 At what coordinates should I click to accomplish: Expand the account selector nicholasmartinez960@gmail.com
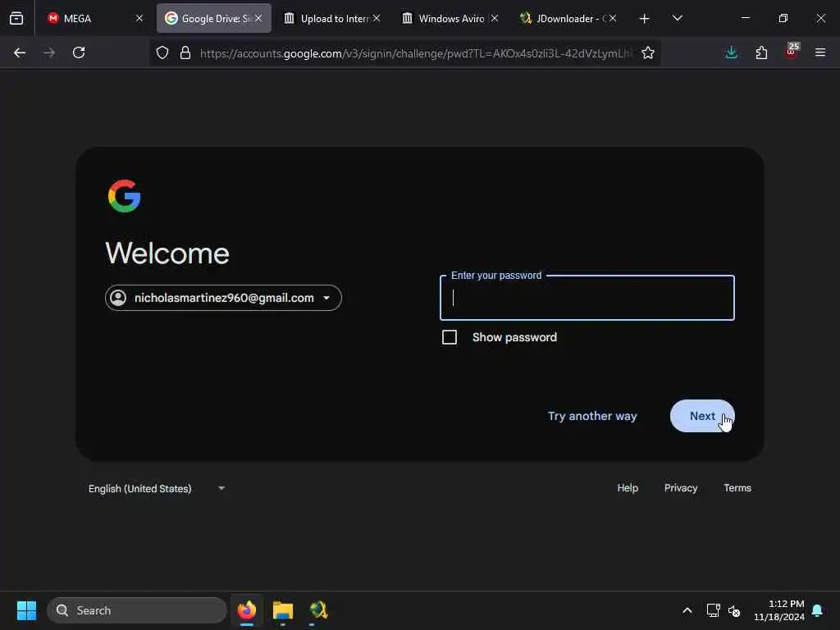[223, 298]
